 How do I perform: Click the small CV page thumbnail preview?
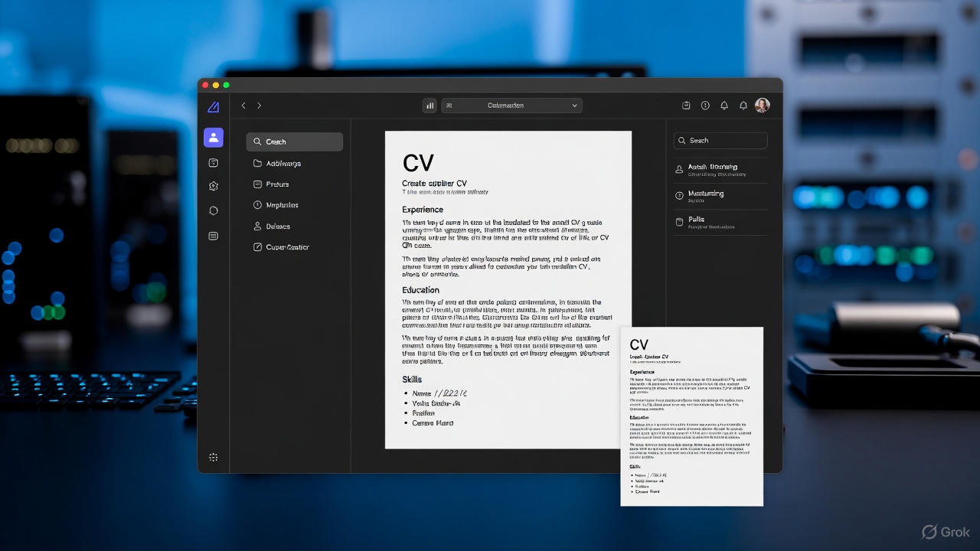[691, 416]
